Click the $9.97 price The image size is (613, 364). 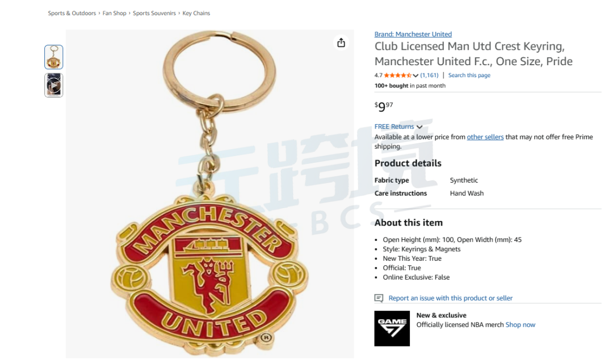pos(384,106)
